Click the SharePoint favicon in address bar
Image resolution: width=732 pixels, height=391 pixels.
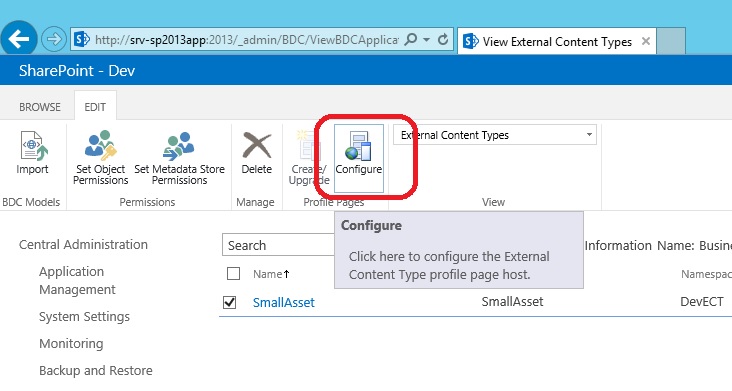pos(82,39)
